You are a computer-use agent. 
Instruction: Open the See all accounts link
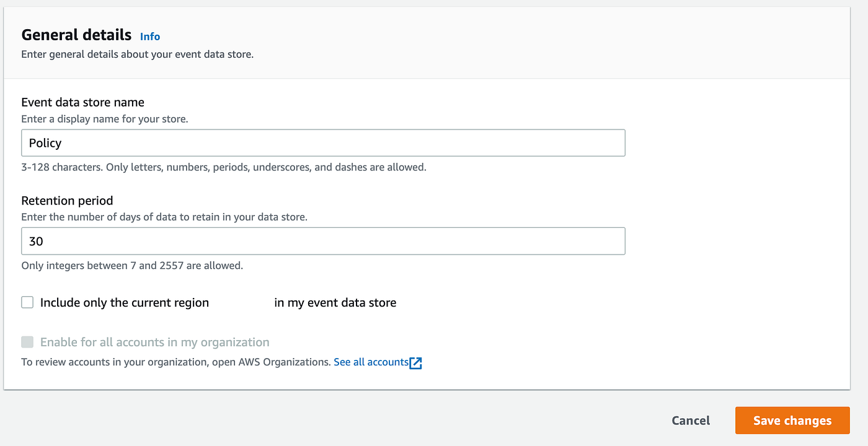coord(371,362)
